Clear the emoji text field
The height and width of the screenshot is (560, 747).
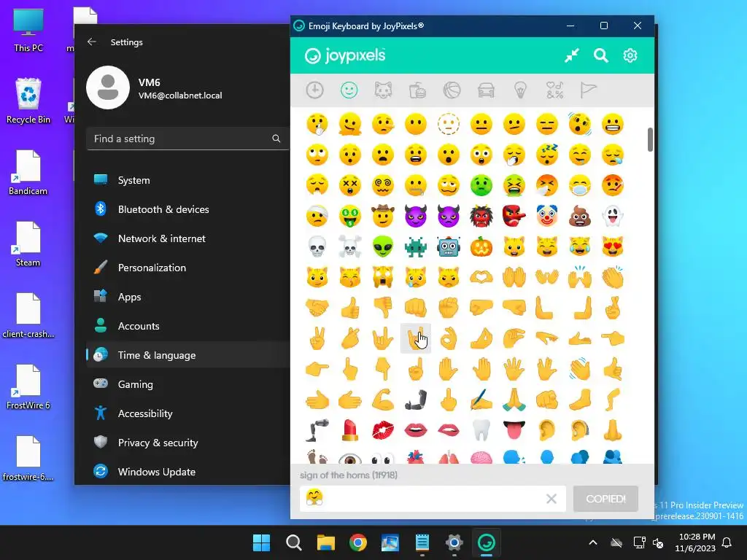(551, 499)
